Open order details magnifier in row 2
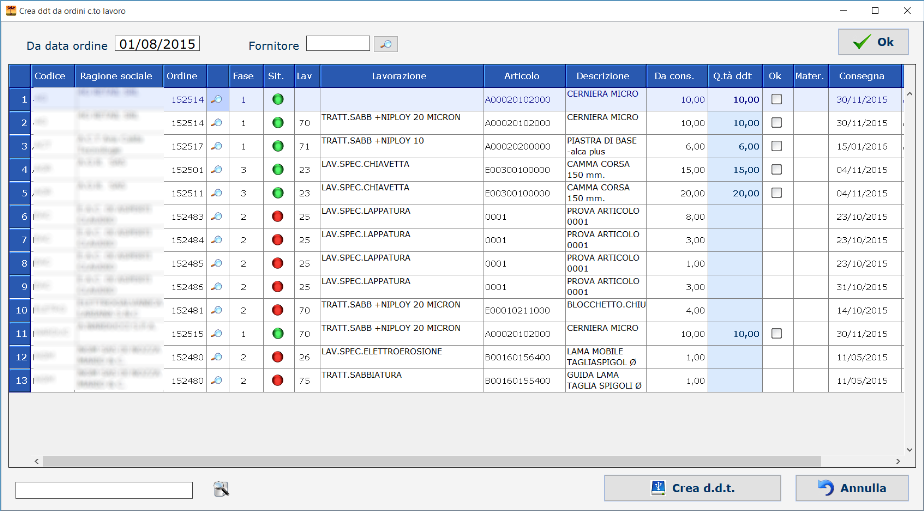 pyautogui.click(x=217, y=123)
